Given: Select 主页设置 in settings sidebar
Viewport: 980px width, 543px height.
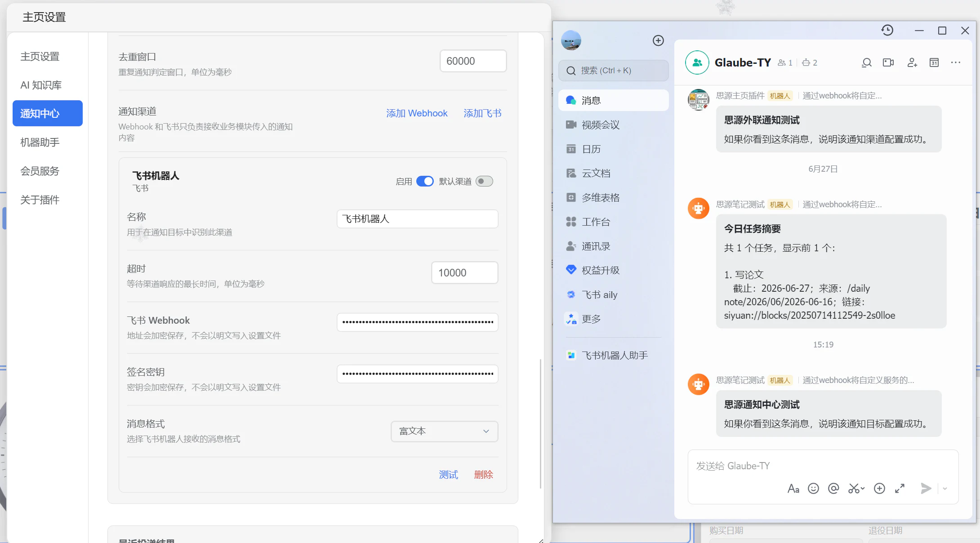Looking at the screenshot, I should (x=48, y=56).
